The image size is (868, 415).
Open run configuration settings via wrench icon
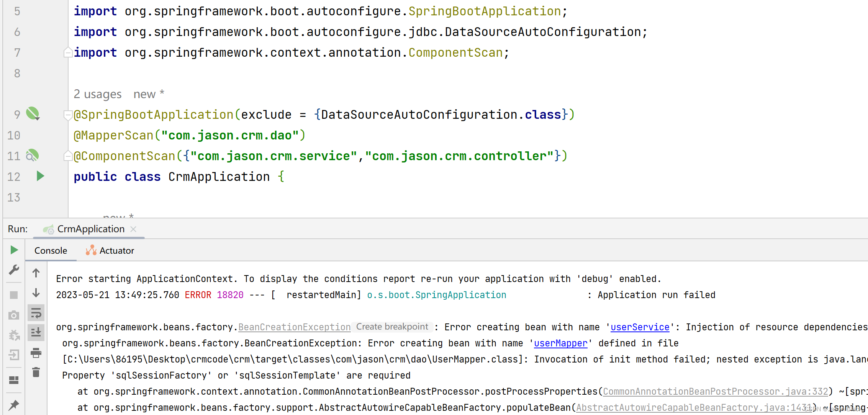(x=14, y=270)
